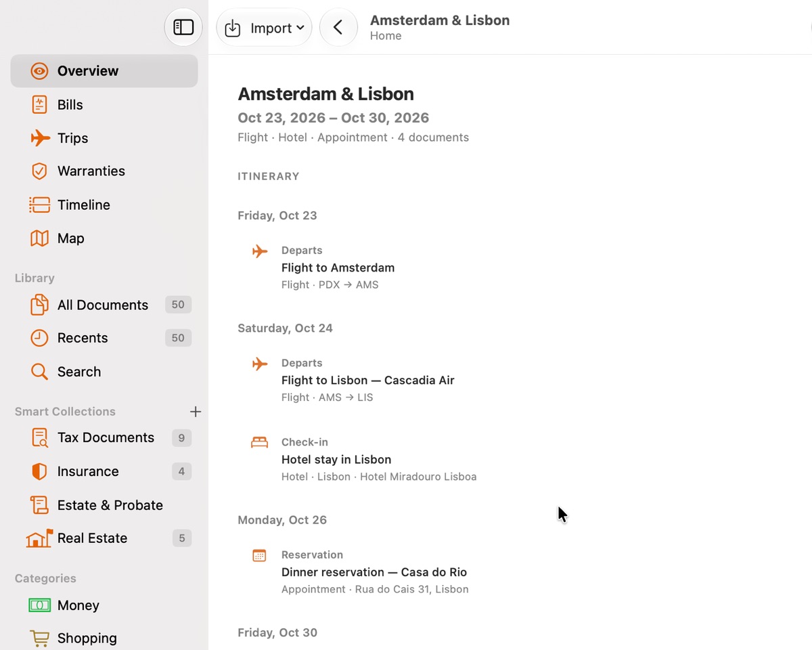This screenshot has width=812, height=650.
Task: Click the Trips airplane icon
Action: [40, 138]
